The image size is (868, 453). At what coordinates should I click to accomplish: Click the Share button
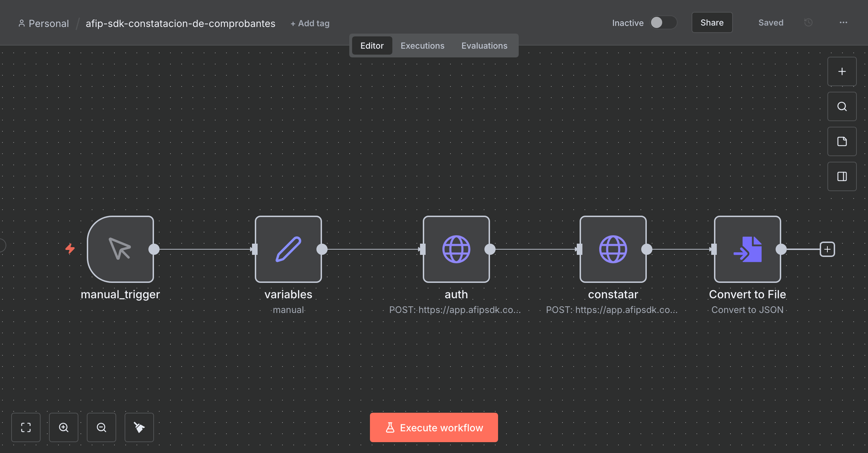(712, 23)
